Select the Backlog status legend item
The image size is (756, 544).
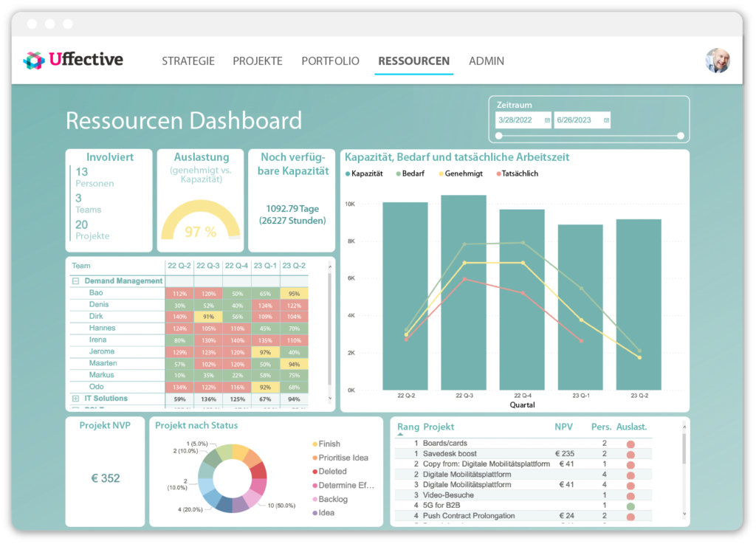tap(330, 499)
